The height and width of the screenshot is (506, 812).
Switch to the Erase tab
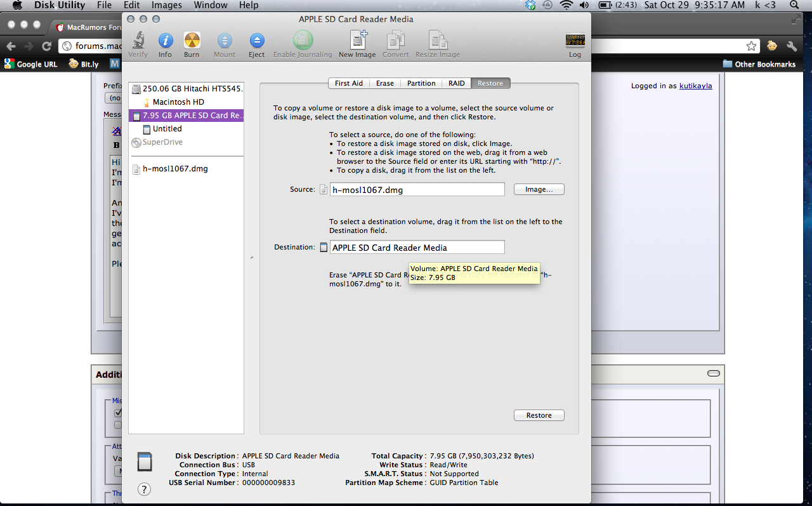pyautogui.click(x=384, y=83)
